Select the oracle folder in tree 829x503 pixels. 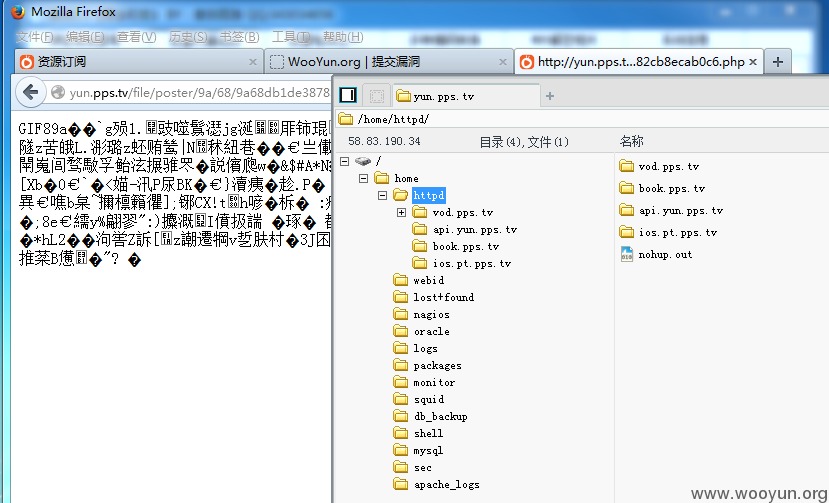coord(422,331)
